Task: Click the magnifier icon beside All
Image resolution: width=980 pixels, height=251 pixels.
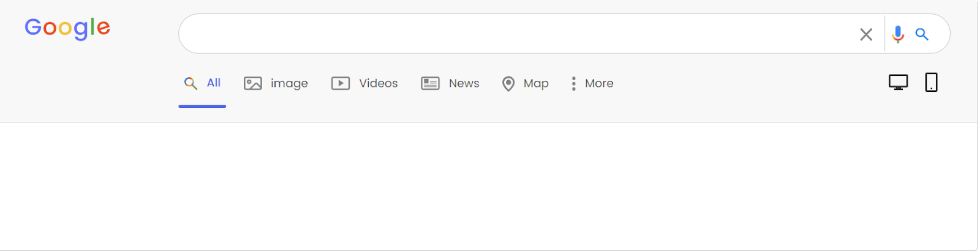Action: pyautogui.click(x=191, y=83)
